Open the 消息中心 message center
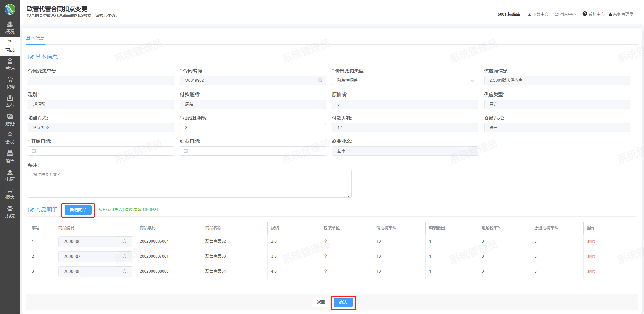 point(566,14)
